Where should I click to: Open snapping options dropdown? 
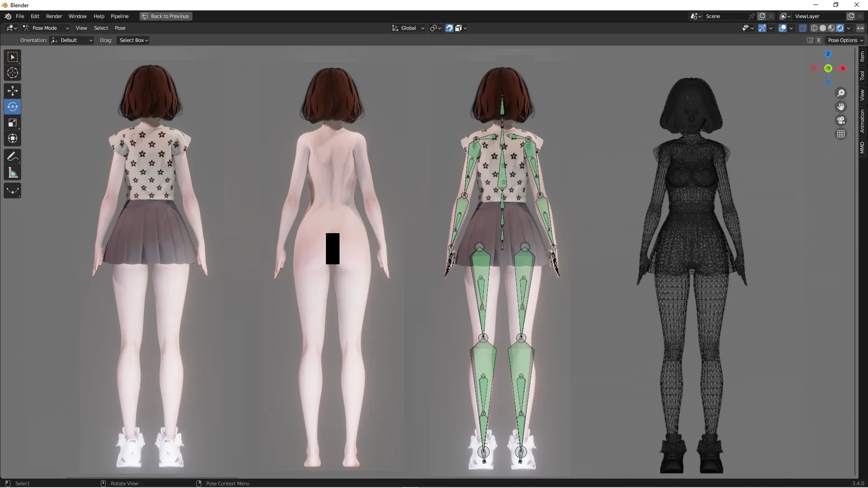tap(461, 28)
